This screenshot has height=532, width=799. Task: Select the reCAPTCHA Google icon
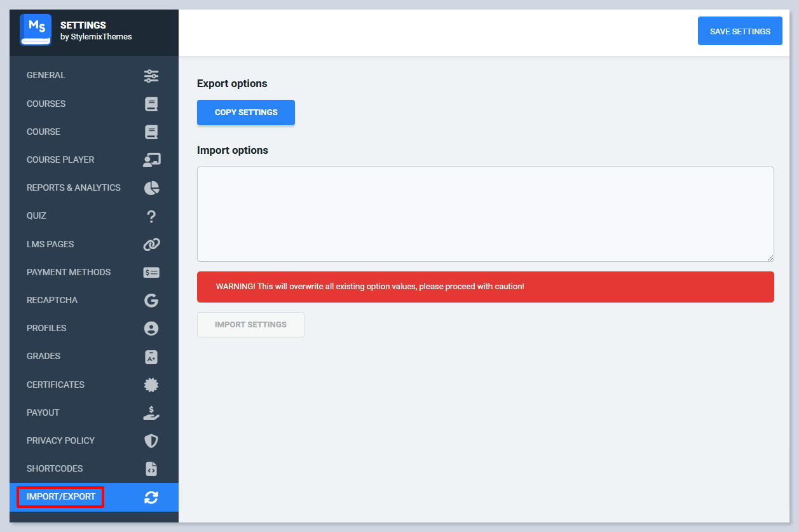click(151, 301)
